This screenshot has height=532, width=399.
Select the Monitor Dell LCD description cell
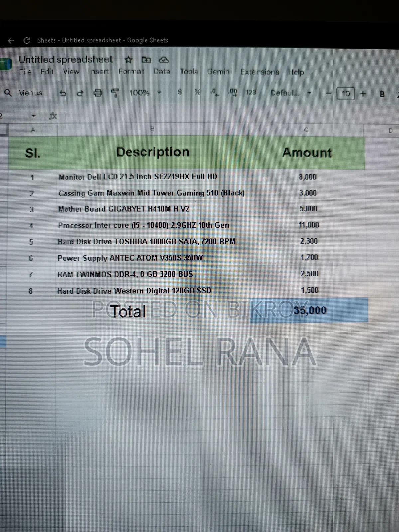[x=152, y=177]
